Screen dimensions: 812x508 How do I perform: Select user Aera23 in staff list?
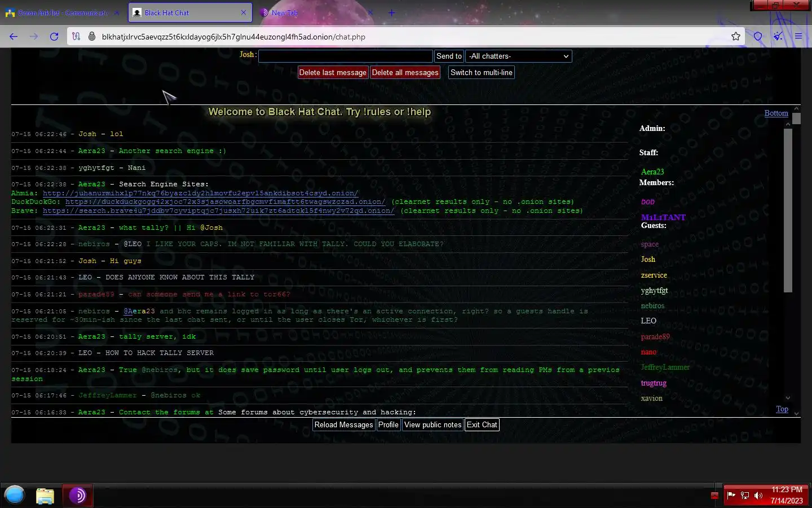(x=652, y=172)
